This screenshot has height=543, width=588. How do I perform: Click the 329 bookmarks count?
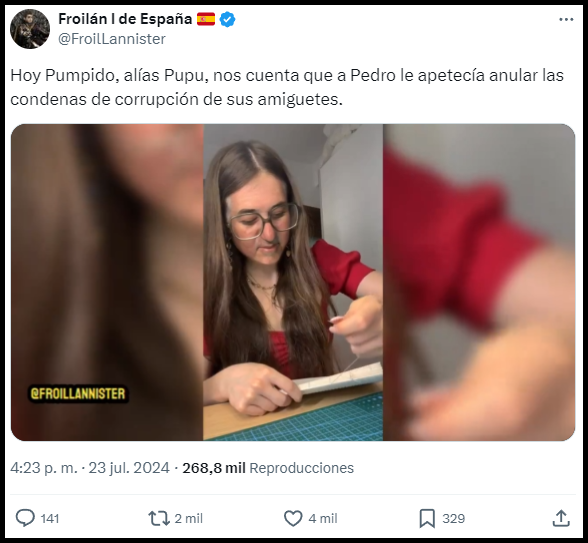(x=453, y=519)
